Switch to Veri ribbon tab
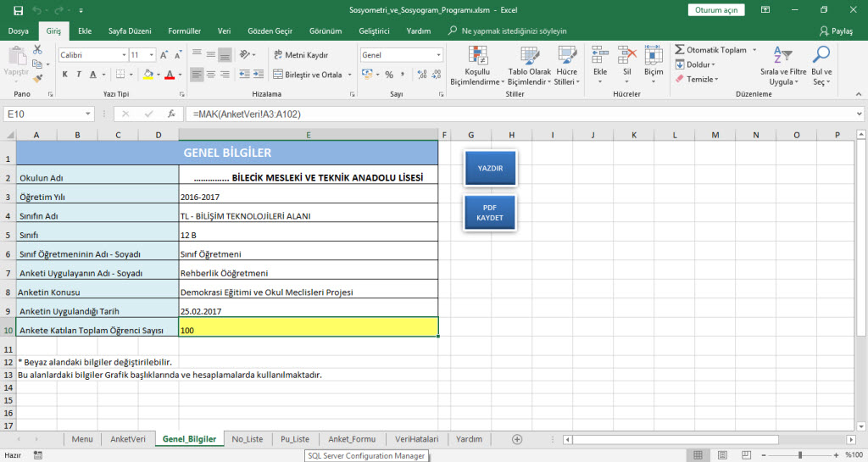This screenshot has height=462, width=868. [224, 31]
